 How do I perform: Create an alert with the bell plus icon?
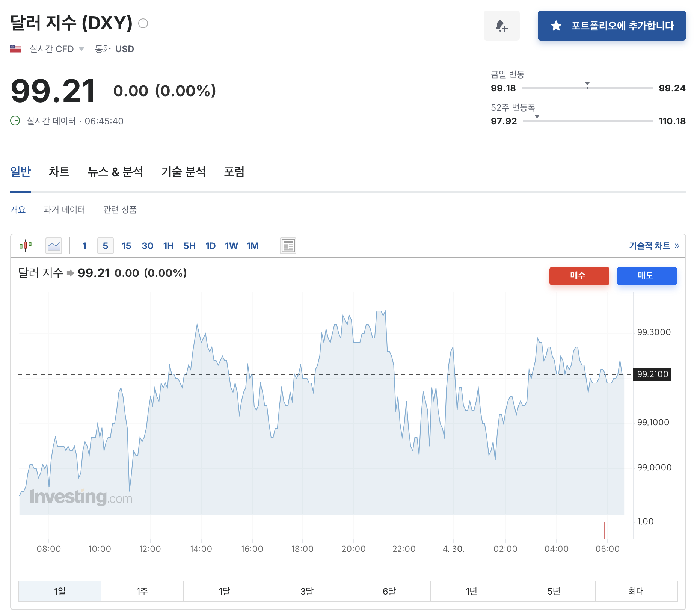coord(501,26)
